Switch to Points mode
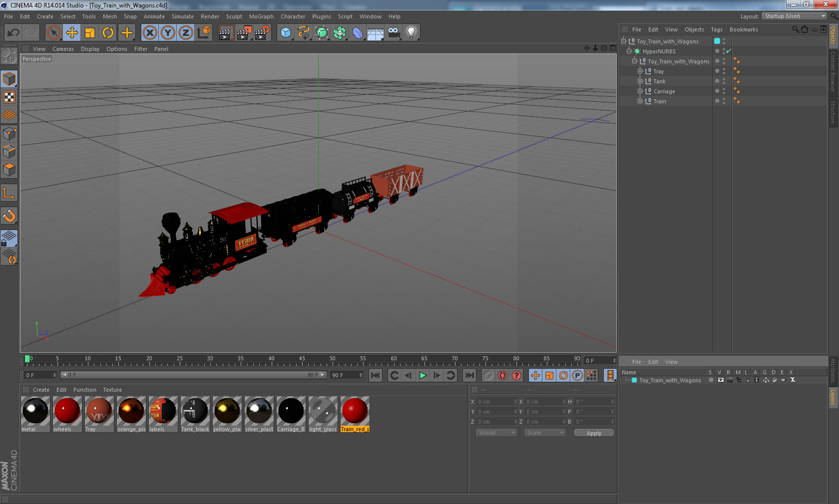This screenshot has width=839, height=504. click(9, 134)
